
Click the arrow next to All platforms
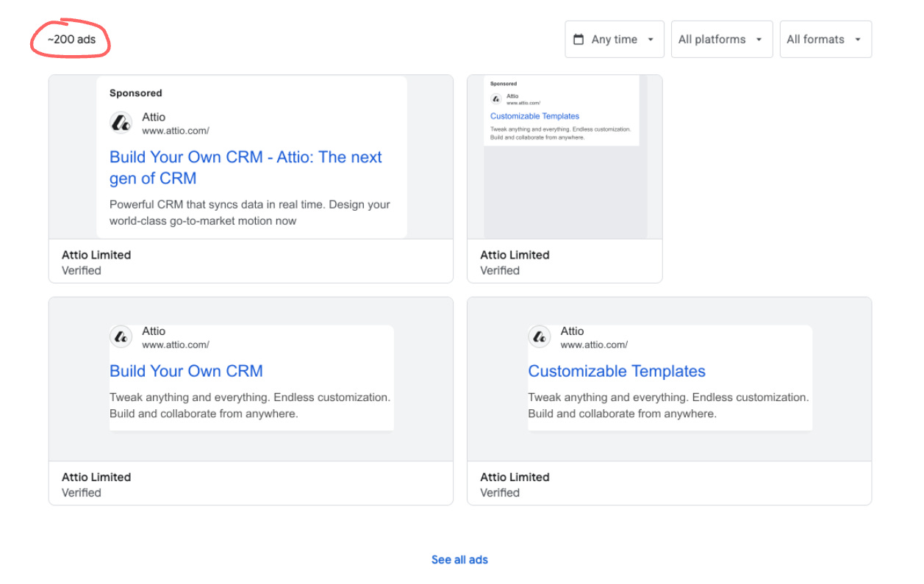(x=759, y=40)
